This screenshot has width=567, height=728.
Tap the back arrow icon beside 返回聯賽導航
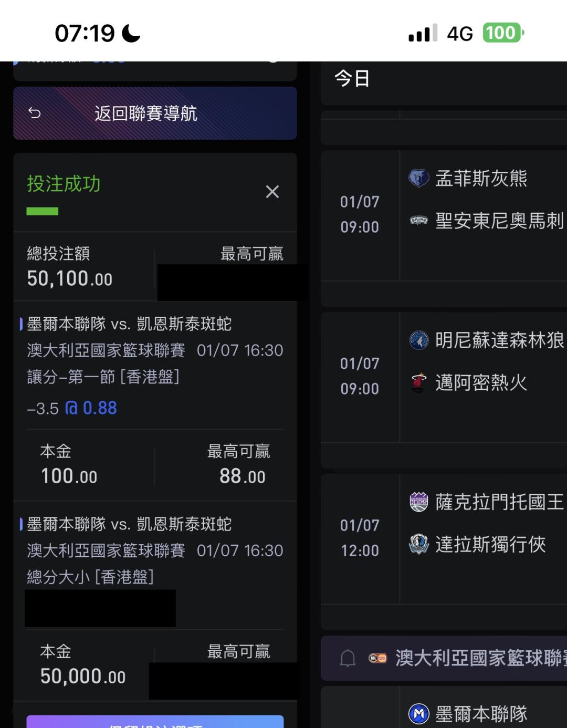pyautogui.click(x=35, y=113)
